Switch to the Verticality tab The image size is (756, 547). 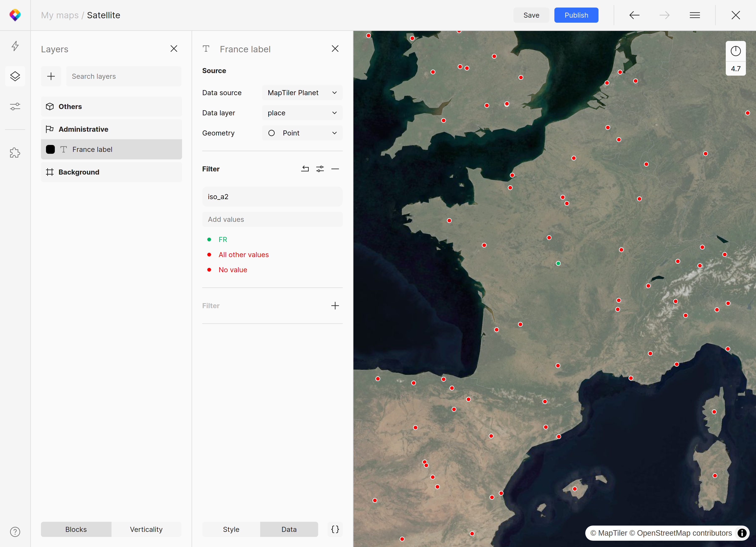146,529
